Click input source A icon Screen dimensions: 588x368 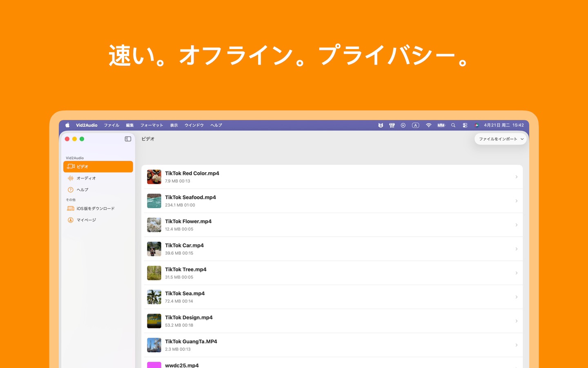pos(416,126)
